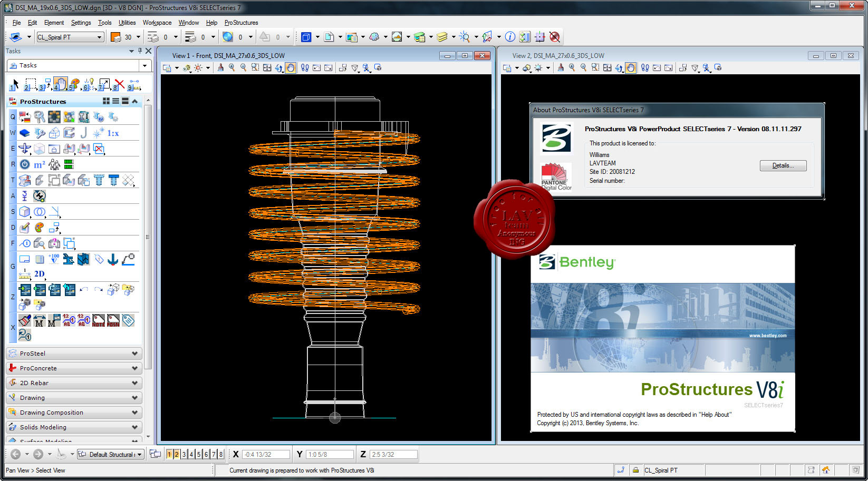This screenshot has width=868, height=481.
Task: Open the Settings menu
Action: coord(81,23)
